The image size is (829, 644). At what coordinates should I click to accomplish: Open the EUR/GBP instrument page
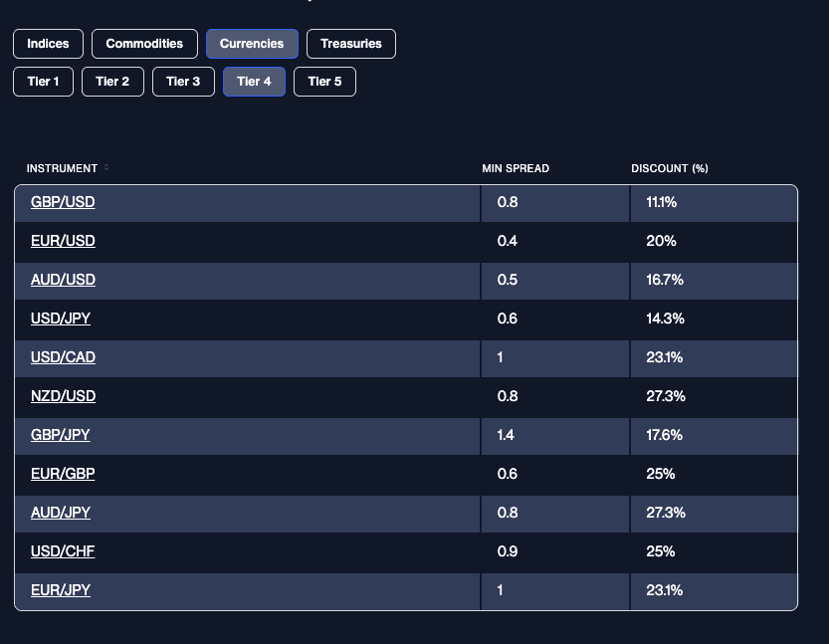(63, 474)
